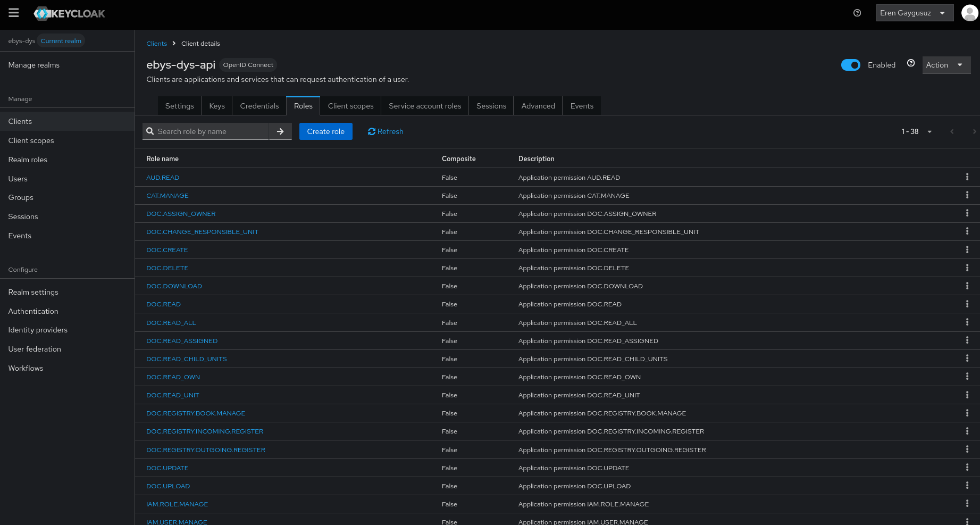Switch to the Service account roles tab
This screenshot has width=980, height=525.
tap(425, 106)
